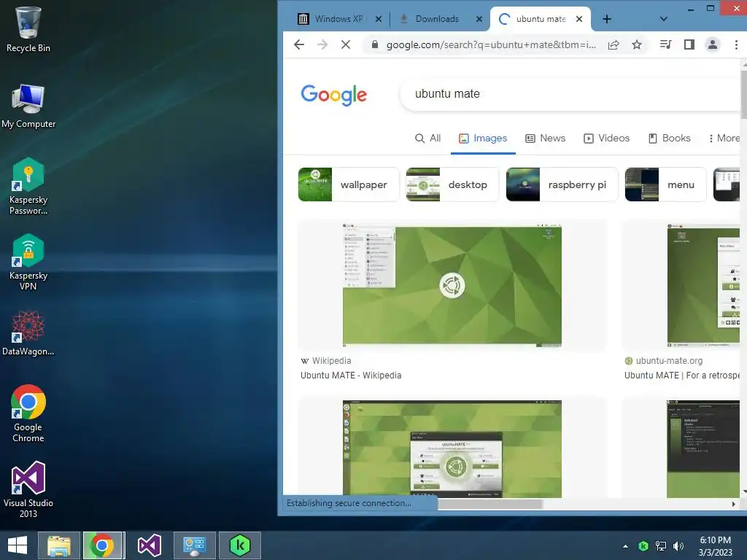
Task: Open the Wikipedia Ubuntu MATE image
Action: pos(452,286)
